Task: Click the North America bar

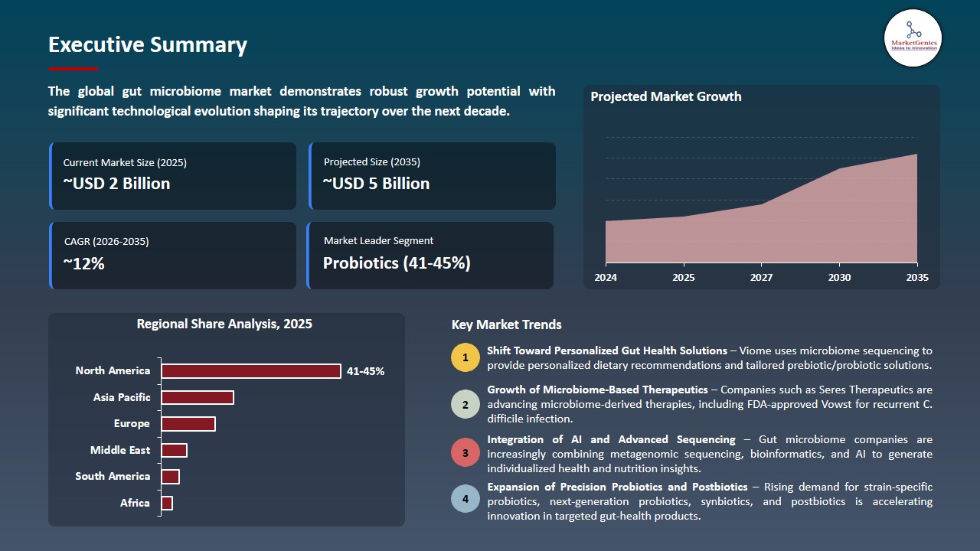Action: [x=251, y=371]
